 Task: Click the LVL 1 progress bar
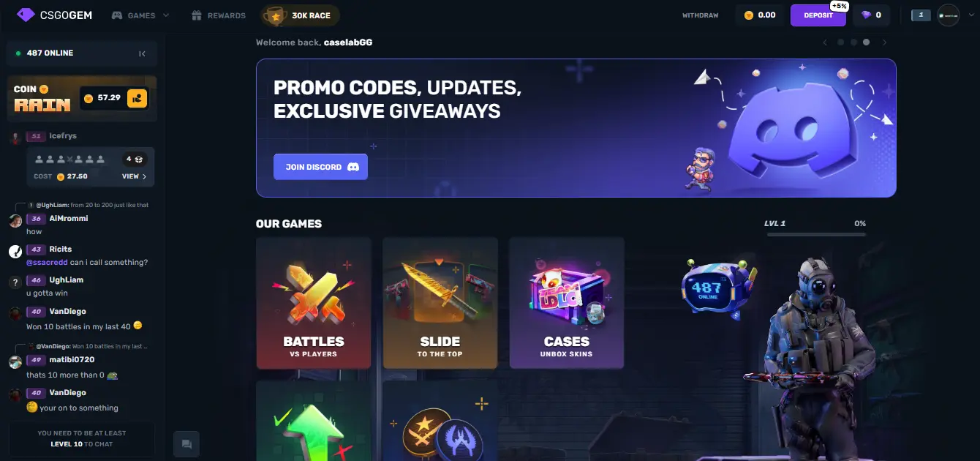click(x=815, y=234)
